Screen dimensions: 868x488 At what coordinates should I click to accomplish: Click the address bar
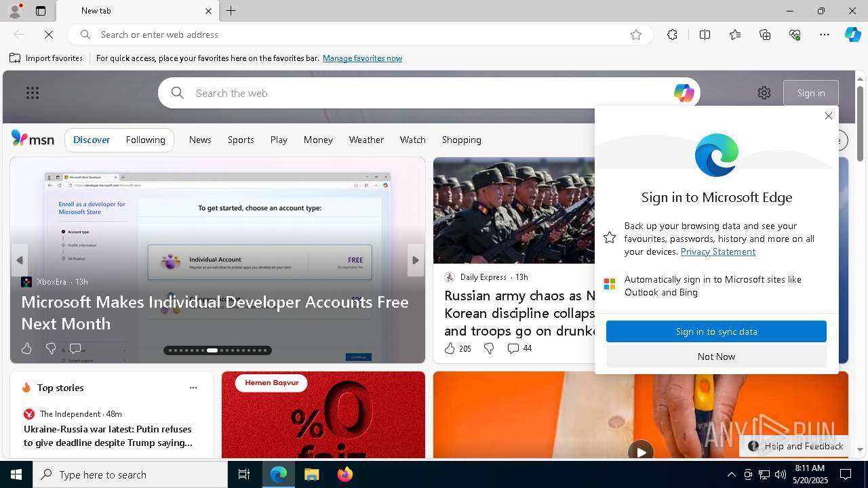coord(359,35)
